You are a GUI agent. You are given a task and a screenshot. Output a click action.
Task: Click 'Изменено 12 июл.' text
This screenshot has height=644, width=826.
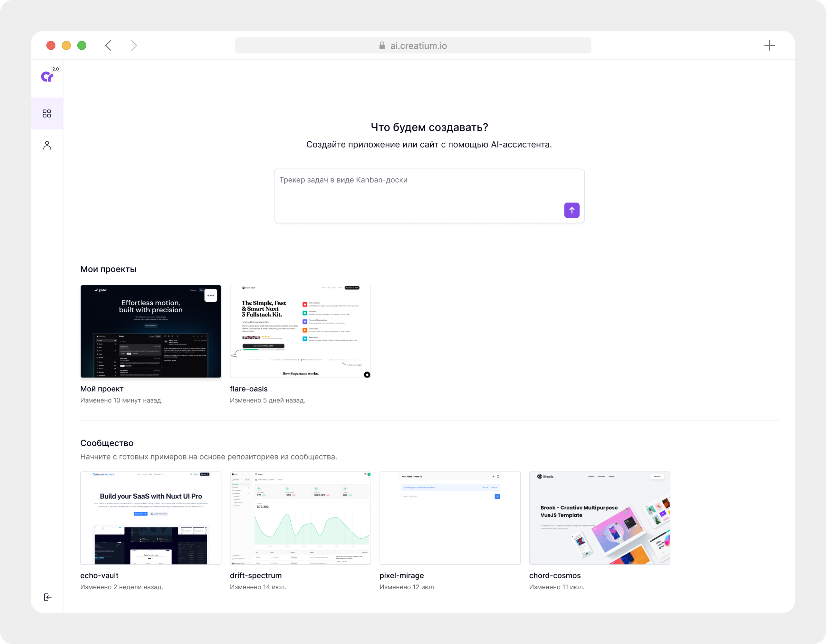408,587
